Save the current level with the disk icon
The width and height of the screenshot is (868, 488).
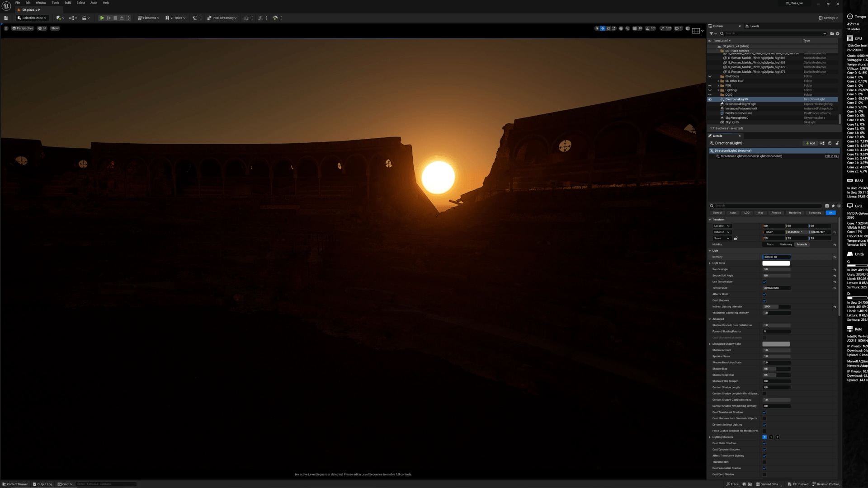pos(6,18)
